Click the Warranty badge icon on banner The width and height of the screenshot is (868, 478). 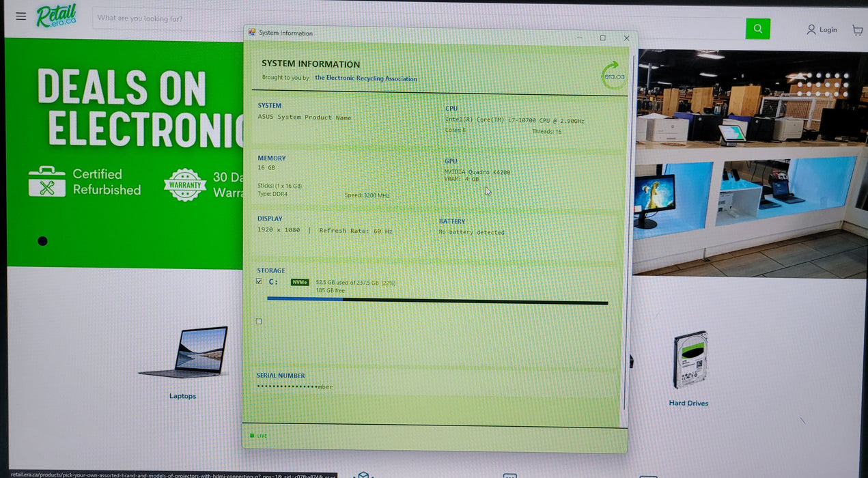tap(185, 184)
